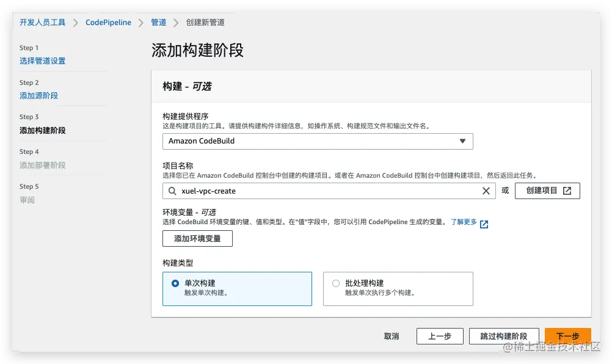This screenshot has height=364, width=612.
Task: Click the 审阅 step label
Action: pos(27,200)
